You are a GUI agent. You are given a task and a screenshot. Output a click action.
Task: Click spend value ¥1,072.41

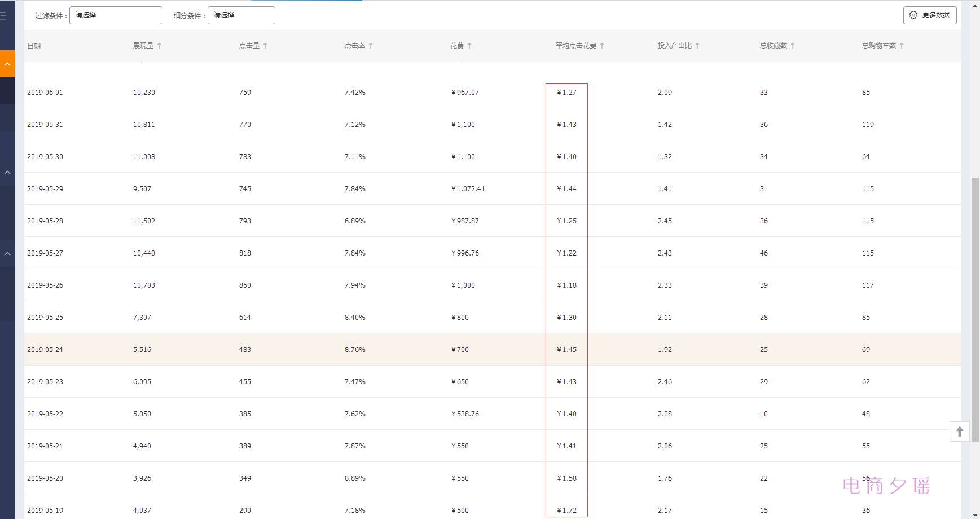pyautogui.click(x=468, y=189)
